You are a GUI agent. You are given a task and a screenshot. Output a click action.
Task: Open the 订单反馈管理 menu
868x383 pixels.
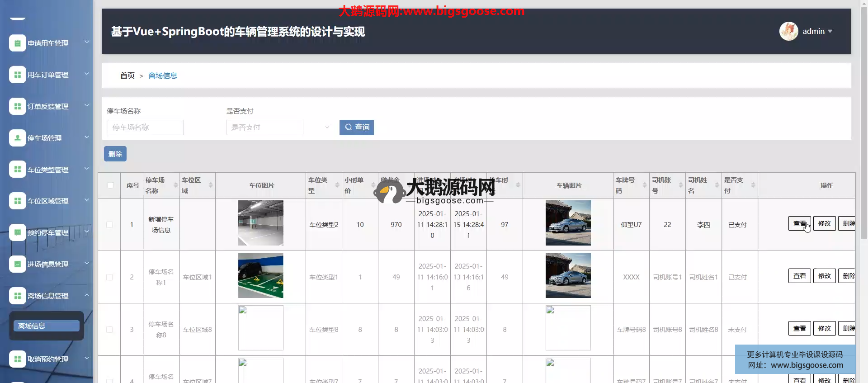(48, 107)
